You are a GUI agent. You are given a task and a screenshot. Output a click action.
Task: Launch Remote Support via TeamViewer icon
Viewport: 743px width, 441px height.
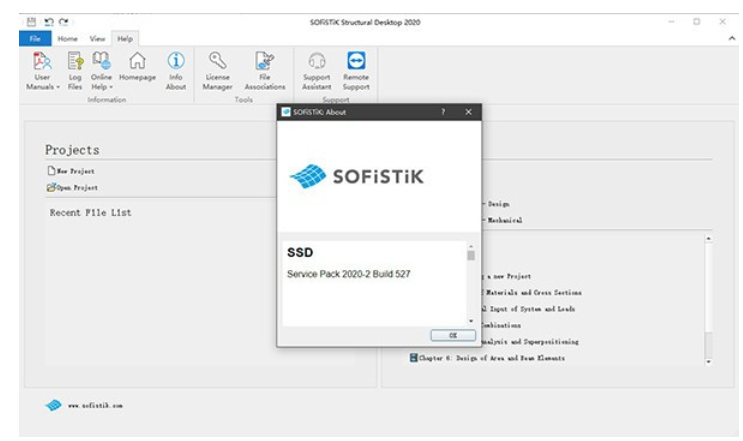(356, 61)
